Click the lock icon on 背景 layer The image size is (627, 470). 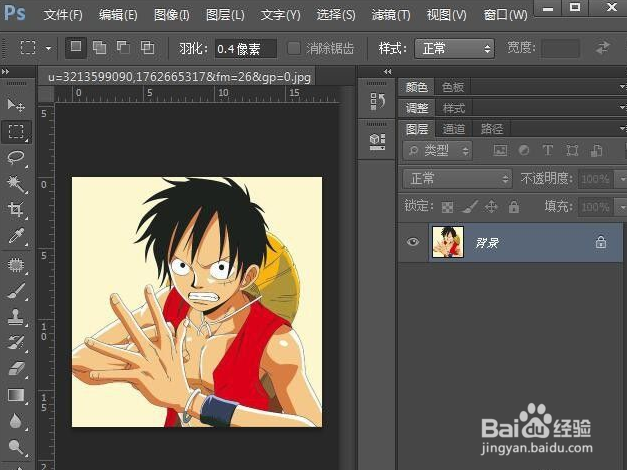click(601, 242)
